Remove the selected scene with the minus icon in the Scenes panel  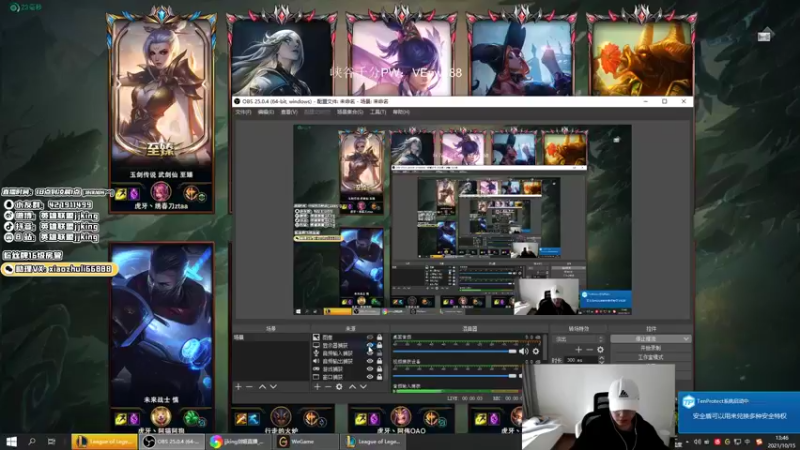pos(249,387)
